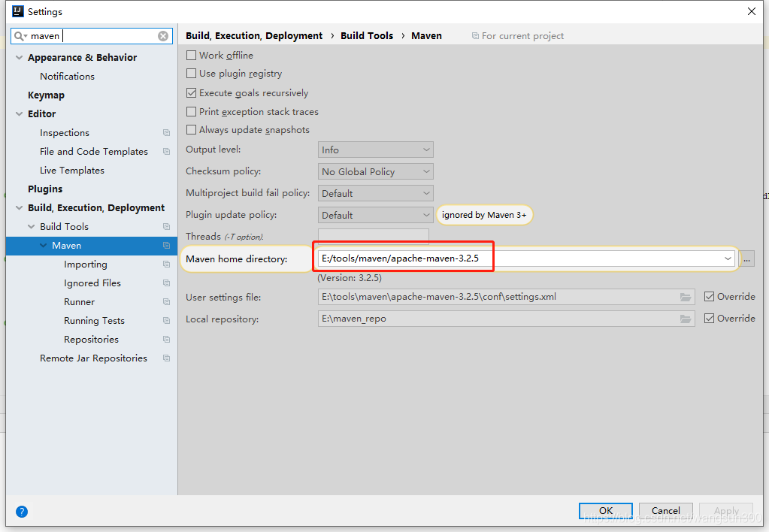Click project-level icon beside Repositories

click(x=167, y=340)
